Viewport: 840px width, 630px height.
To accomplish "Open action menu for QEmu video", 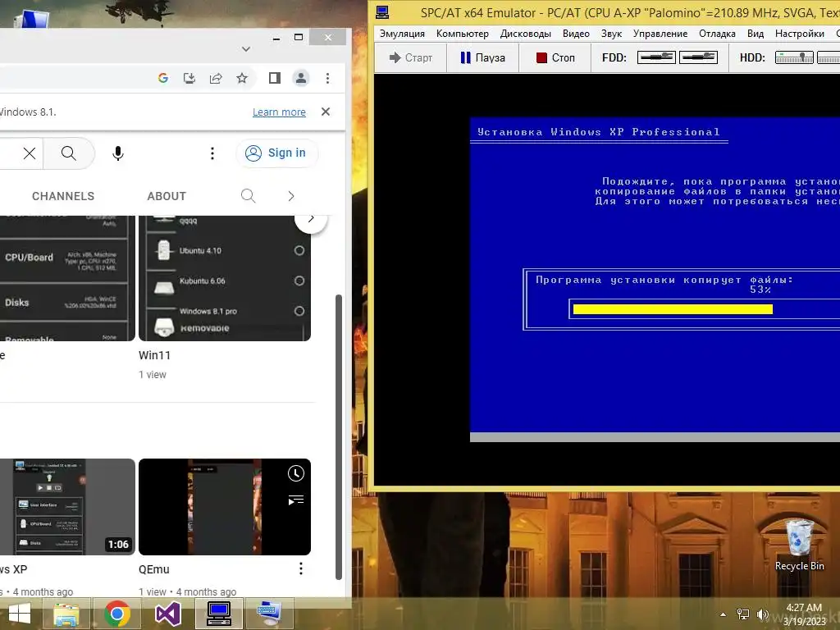I will (300, 568).
